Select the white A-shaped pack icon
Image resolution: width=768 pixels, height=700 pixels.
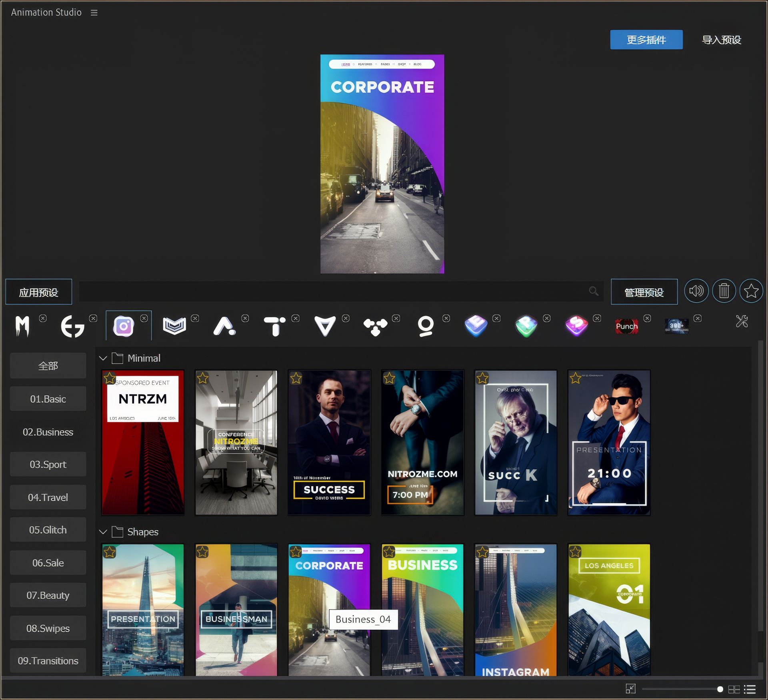pyautogui.click(x=224, y=326)
